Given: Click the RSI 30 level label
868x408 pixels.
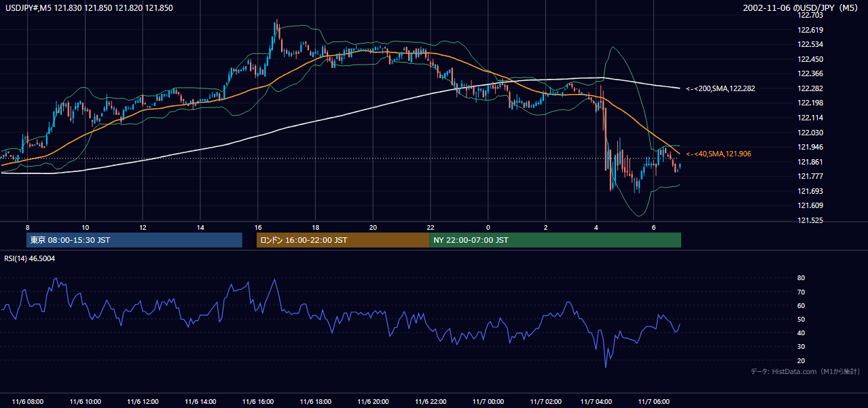Looking at the screenshot, I should pos(801,346).
